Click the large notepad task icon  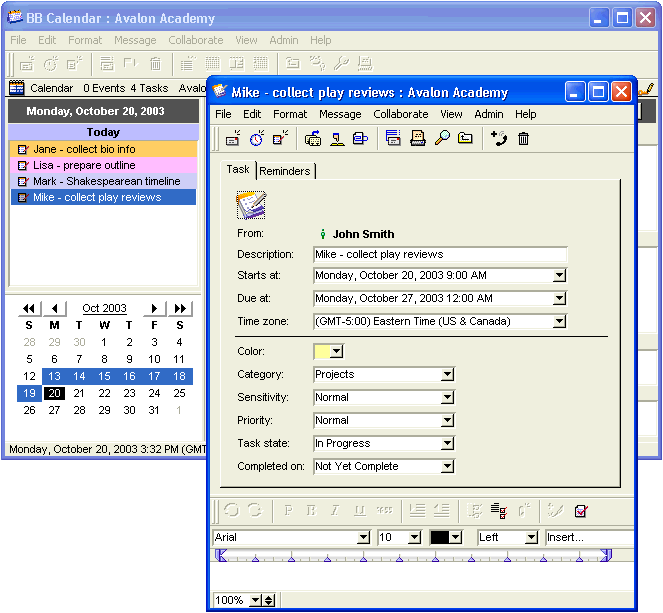pyautogui.click(x=251, y=205)
